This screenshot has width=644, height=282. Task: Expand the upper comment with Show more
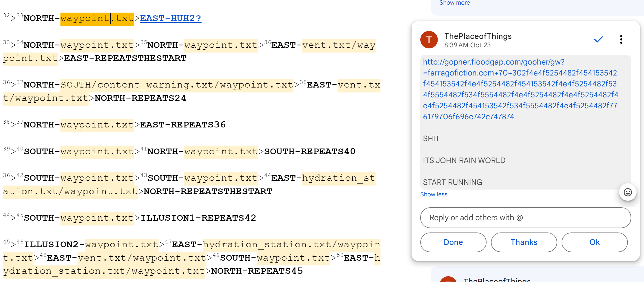tap(455, 3)
